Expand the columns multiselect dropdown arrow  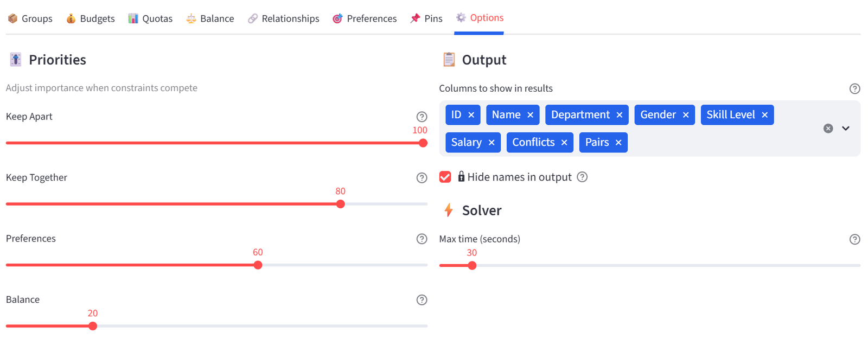[846, 129]
